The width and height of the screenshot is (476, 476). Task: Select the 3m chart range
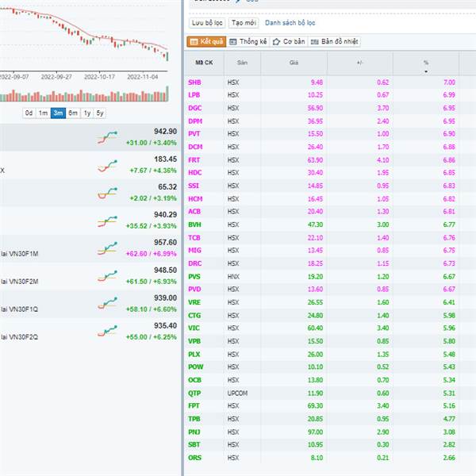click(x=58, y=113)
